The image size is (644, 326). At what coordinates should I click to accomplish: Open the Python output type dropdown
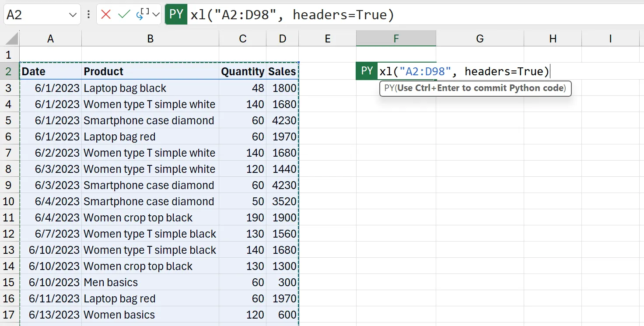click(156, 14)
